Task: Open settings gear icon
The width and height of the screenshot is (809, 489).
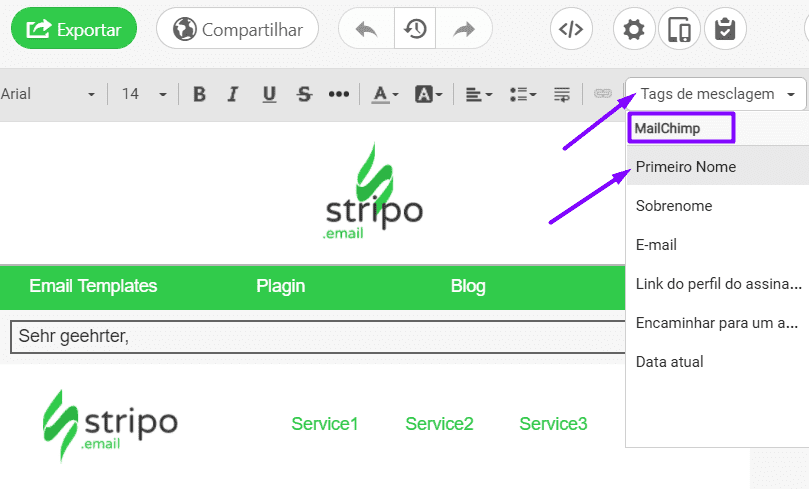Action: click(x=634, y=29)
